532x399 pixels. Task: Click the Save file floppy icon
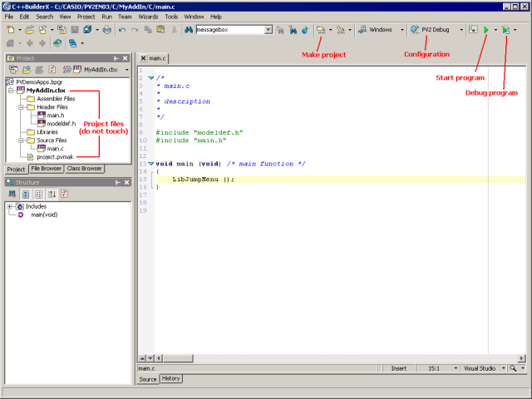(75, 30)
